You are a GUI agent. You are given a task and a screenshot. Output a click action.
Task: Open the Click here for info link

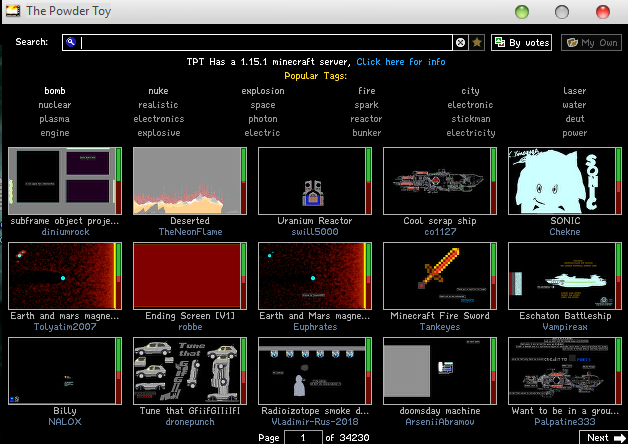[x=401, y=62]
